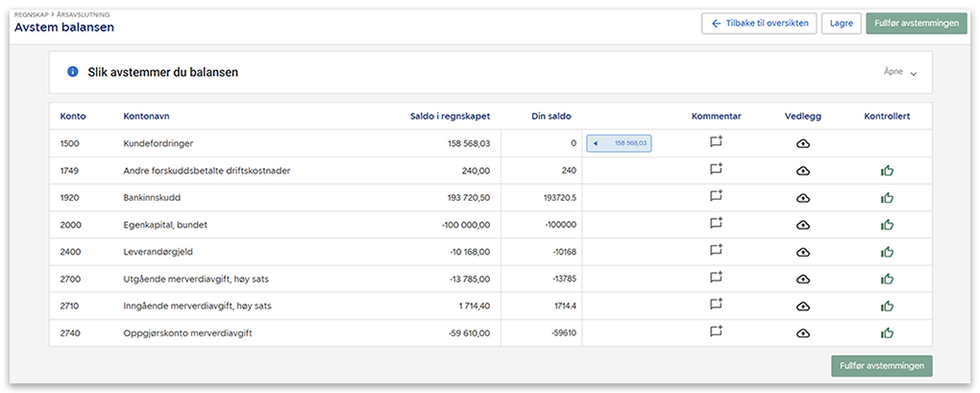Click Tilbake til oversikten button
Image resolution: width=980 pixels, height=393 pixels.
[758, 23]
